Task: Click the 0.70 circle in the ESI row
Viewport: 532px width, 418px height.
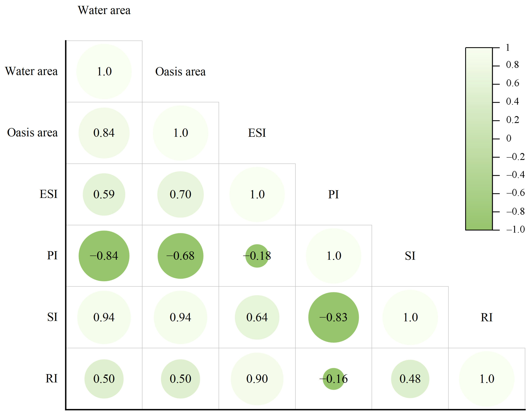Action: [180, 194]
